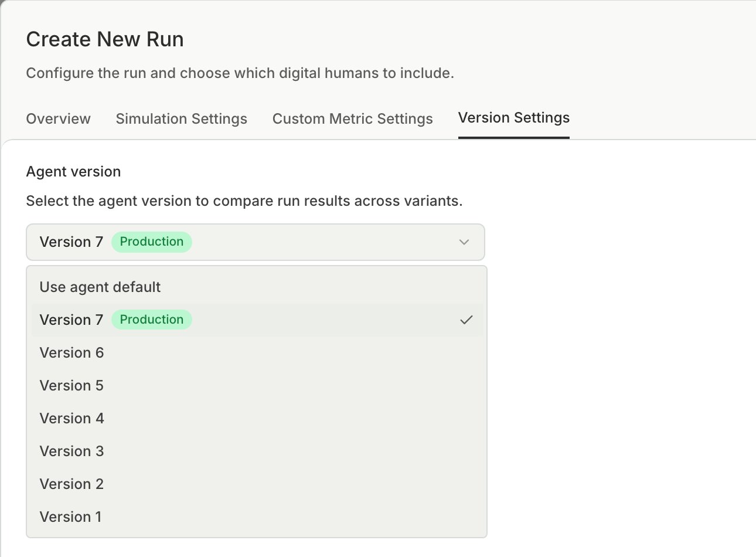Click 'Configure the run and choose' description

pos(240,73)
